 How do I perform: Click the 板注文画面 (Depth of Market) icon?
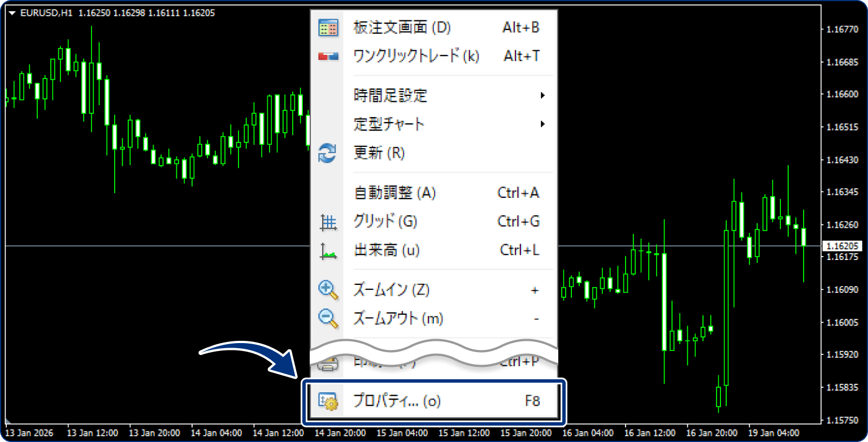(328, 27)
